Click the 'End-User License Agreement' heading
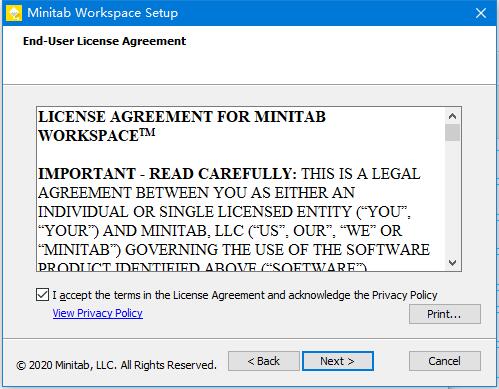 tap(104, 41)
